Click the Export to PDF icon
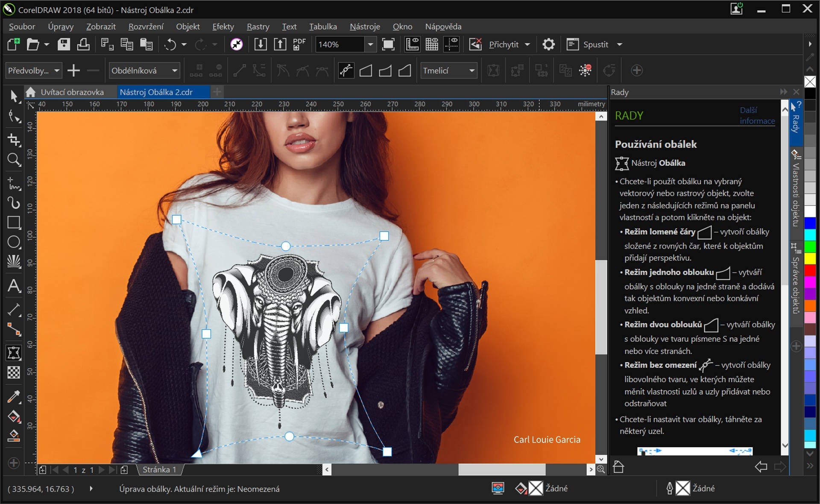Screen dimensions: 820x504 pyautogui.click(x=299, y=44)
